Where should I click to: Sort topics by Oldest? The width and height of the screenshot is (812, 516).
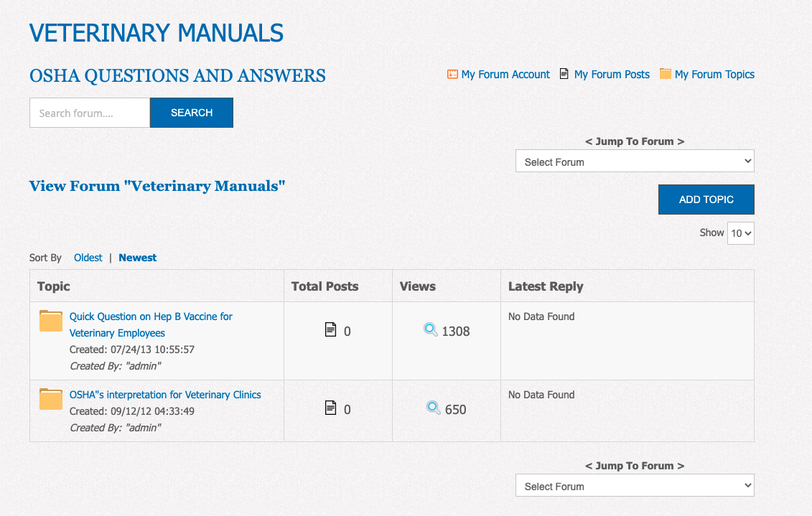pyautogui.click(x=88, y=258)
